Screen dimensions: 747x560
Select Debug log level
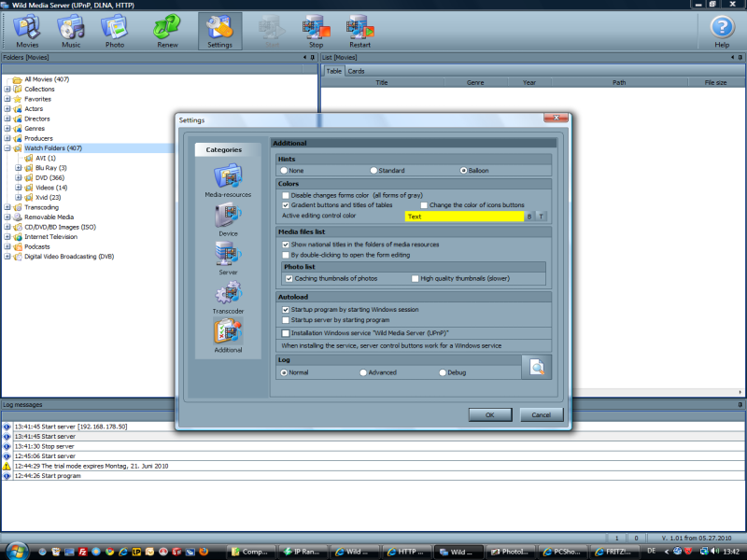(443, 372)
